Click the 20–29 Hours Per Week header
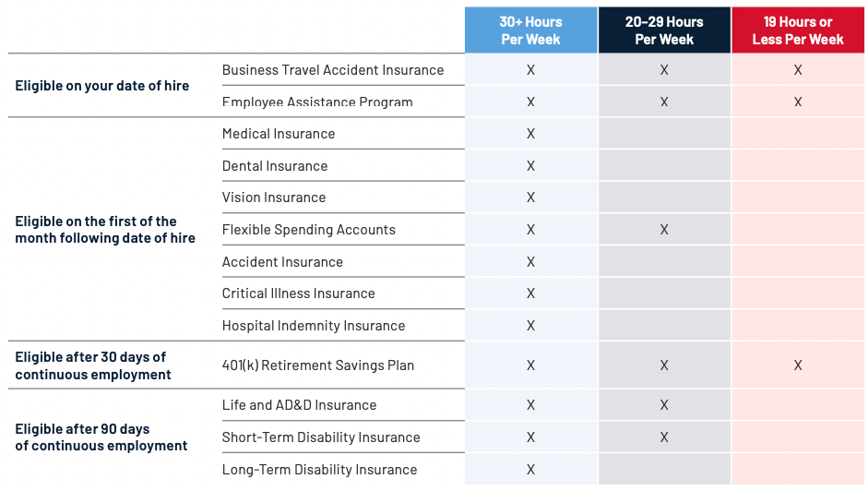 (664, 30)
